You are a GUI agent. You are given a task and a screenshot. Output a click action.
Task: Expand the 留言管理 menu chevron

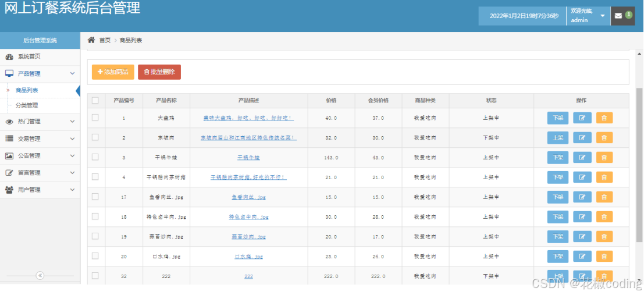point(72,173)
